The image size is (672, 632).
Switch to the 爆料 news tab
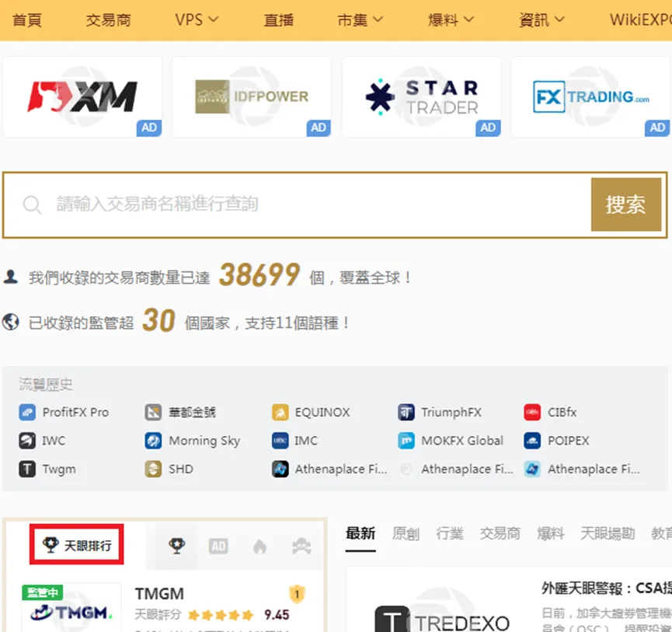[551, 533]
